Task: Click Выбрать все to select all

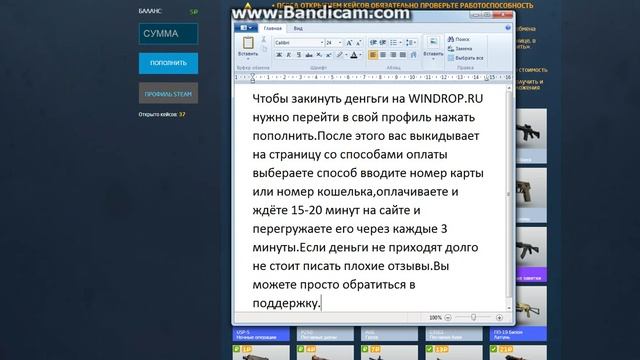Action: pyautogui.click(x=465, y=58)
